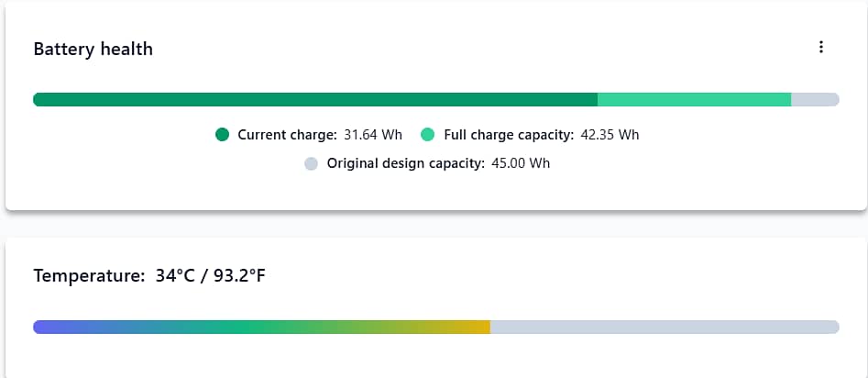This screenshot has width=868, height=378.
Task: Select the Original design capacity legend label
Action: coord(406,163)
